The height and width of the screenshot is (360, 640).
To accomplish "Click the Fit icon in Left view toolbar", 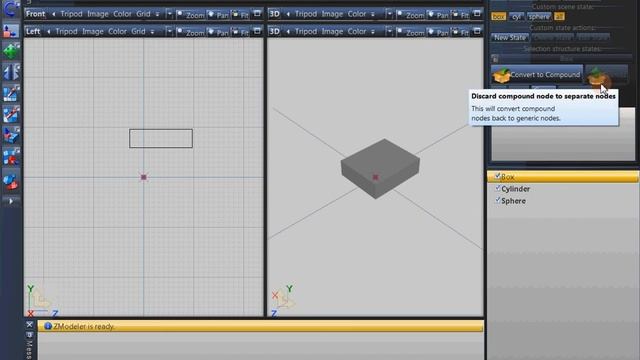I will [x=240, y=32].
